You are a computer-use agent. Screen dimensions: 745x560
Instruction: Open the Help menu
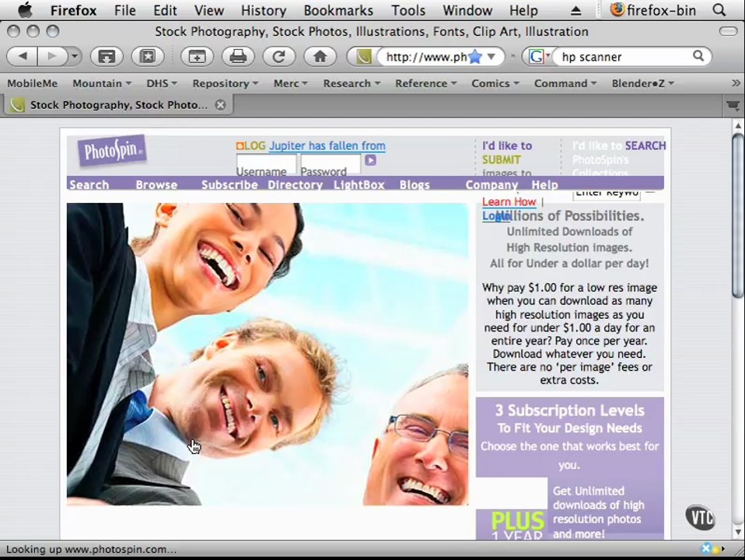pos(523,10)
